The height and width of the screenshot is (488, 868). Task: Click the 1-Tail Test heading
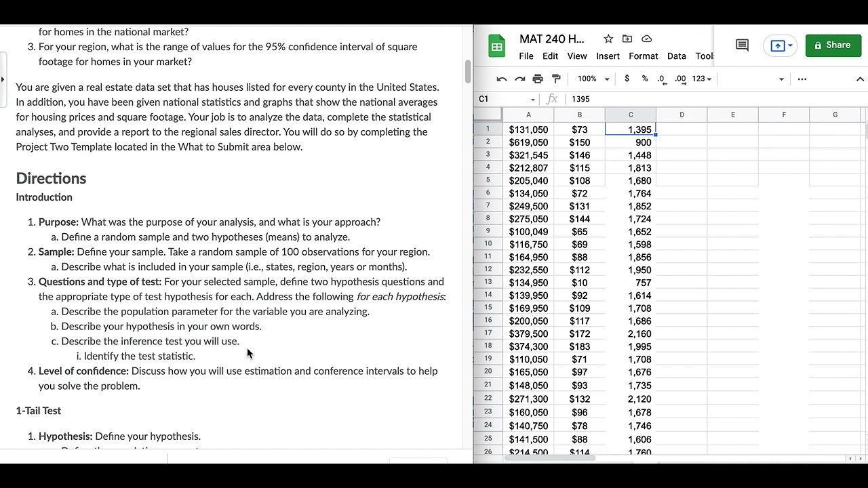39,411
